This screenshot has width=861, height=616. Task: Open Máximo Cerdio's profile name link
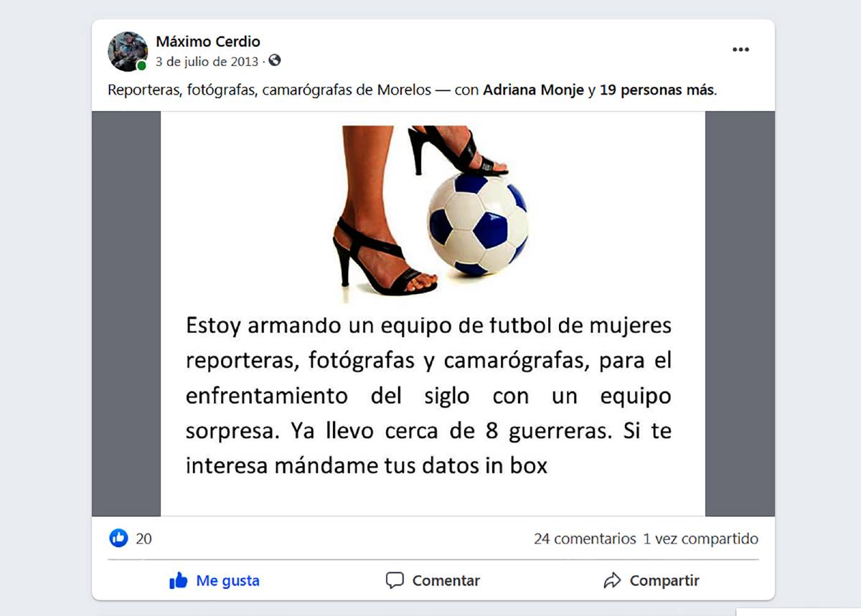click(208, 42)
